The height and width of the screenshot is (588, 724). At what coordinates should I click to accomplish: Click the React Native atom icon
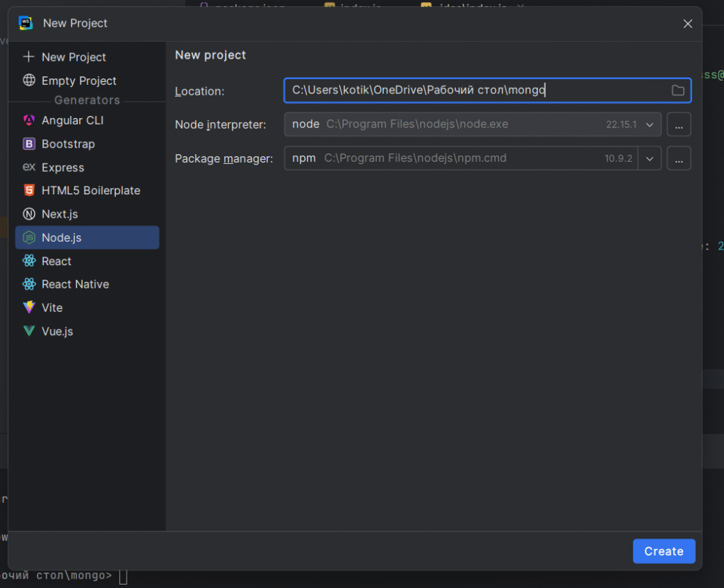tap(29, 284)
